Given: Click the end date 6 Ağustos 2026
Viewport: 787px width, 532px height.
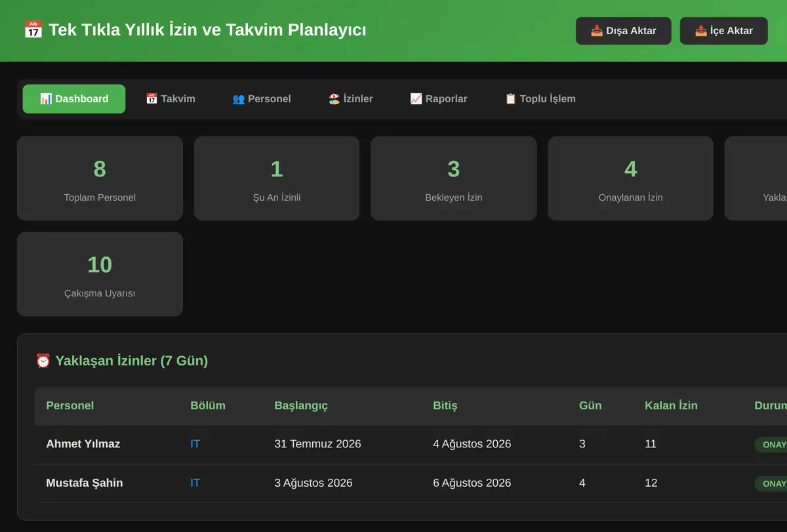Looking at the screenshot, I should point(472,483).
